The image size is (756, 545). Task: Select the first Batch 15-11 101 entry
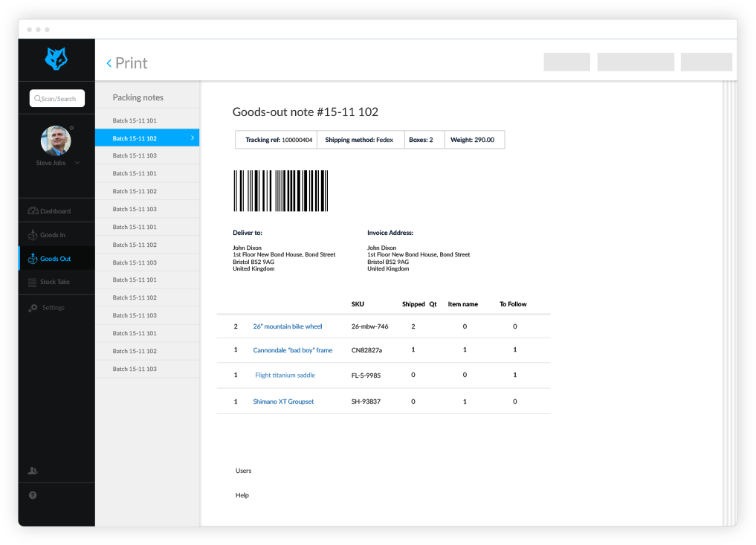[135, 120]
